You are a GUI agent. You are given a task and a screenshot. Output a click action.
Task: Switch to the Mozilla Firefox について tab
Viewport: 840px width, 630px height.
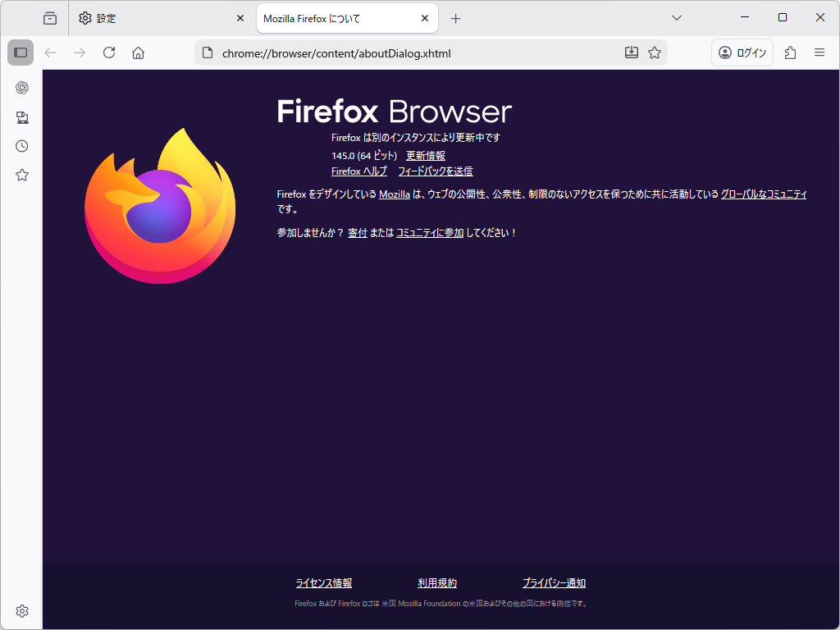(x=328, y=17)
